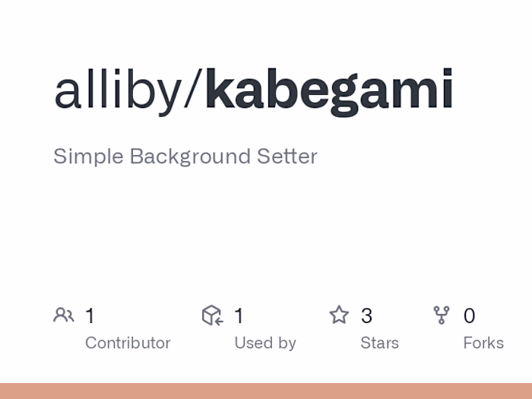Image resolution: width=532 pixels, height=399 pixels.
Task: Click the word Setter in the description
Action: tap(287, 157)
